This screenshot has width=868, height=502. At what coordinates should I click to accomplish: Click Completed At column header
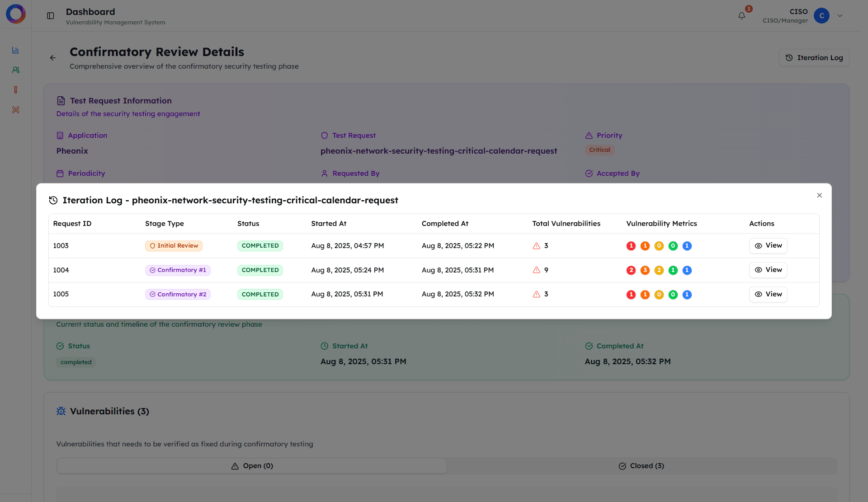[x=445, y=224]
